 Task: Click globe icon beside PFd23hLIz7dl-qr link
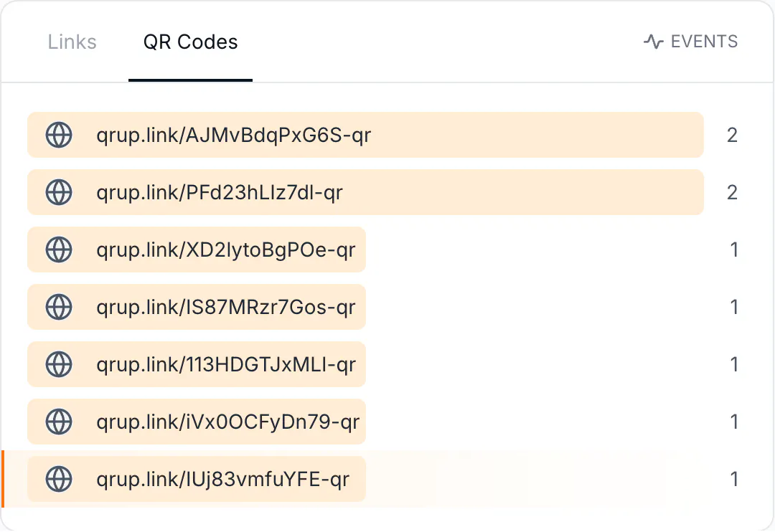pos(59,192)
